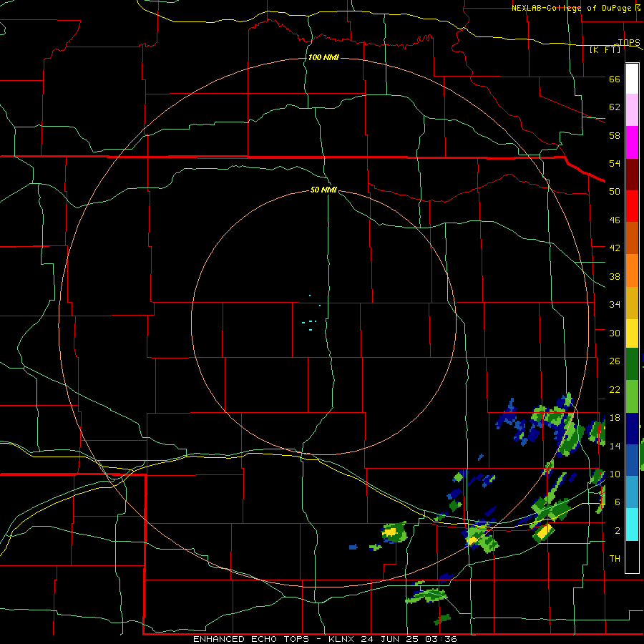Click the light green 22 kft legend swatch
Image resolution: width=644 pixels, height=644 pixels.
[632, 396]
